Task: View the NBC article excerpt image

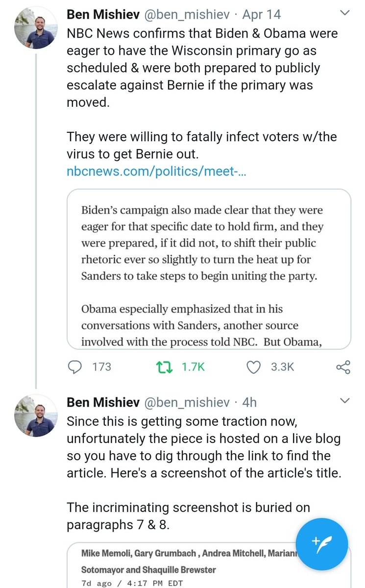Action: click(209, 269)
